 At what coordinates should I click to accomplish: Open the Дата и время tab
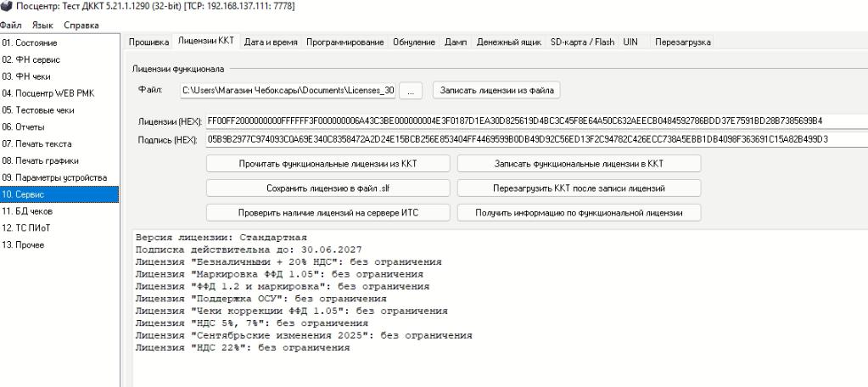(x=271, y=42)
